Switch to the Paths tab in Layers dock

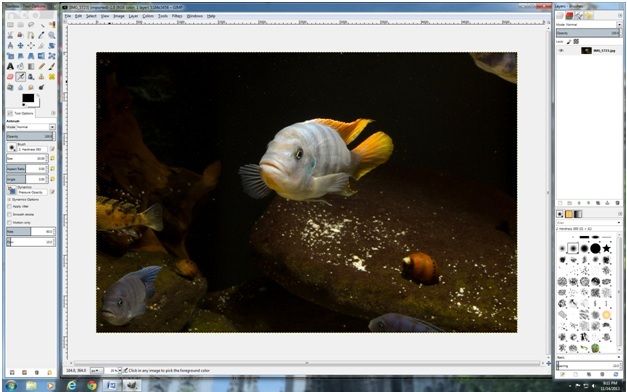click(x=579, y=16)
